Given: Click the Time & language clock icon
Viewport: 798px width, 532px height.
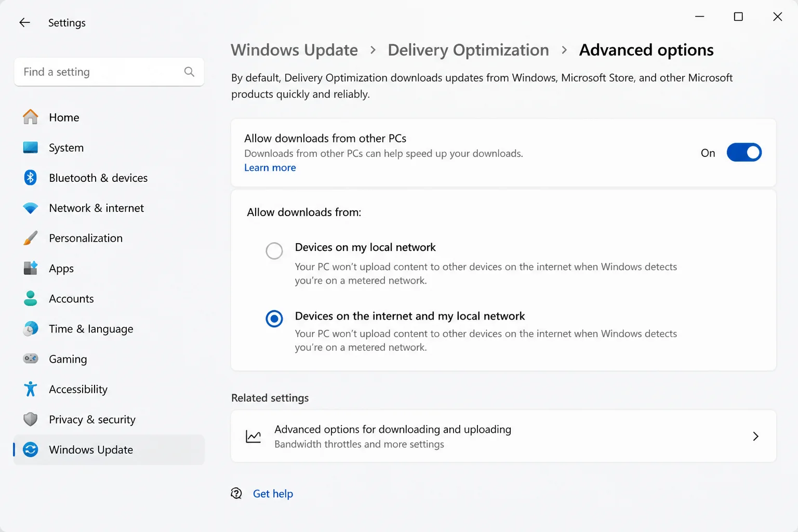Looking at the screenshot, I should 31,328.
